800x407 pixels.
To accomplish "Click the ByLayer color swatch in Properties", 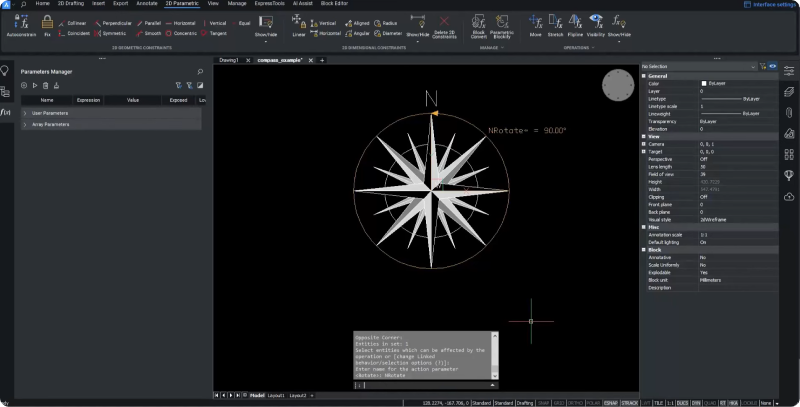I will 704,83.
